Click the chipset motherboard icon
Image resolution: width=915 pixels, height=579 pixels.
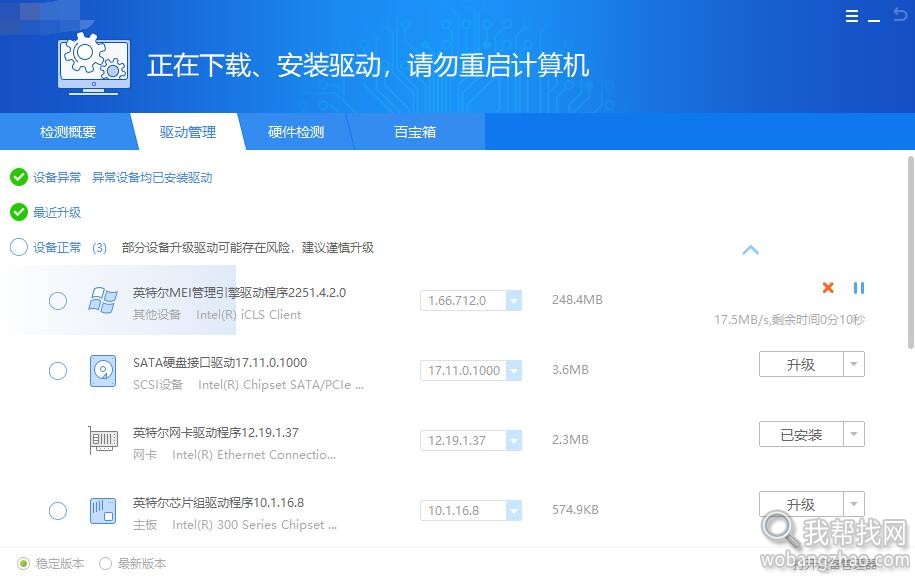pyautogui.click(x=103, y=511)
